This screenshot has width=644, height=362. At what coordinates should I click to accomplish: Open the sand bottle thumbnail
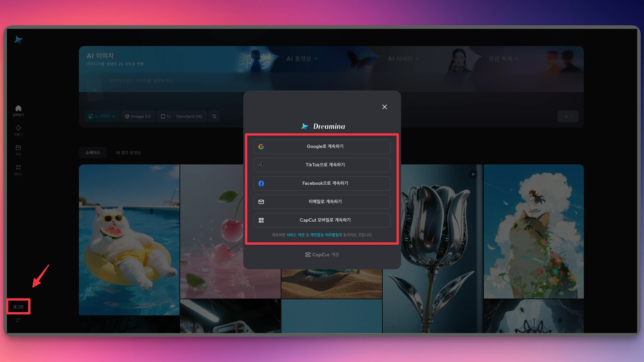332,284
